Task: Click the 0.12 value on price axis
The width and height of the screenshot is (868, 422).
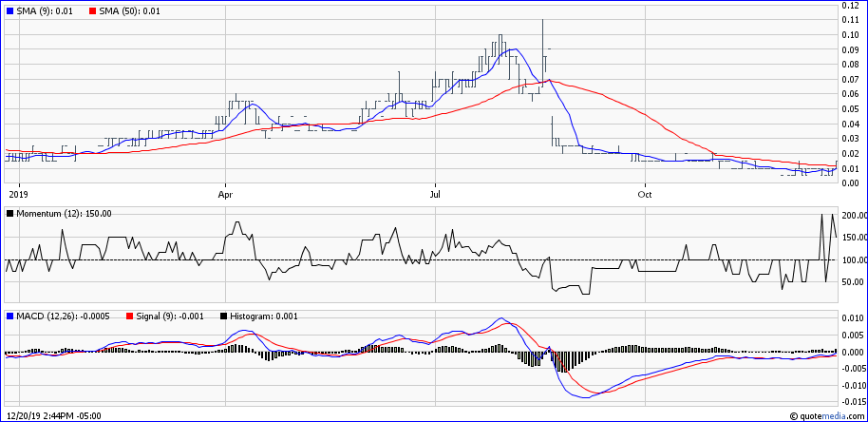Action: click(850, 6)
